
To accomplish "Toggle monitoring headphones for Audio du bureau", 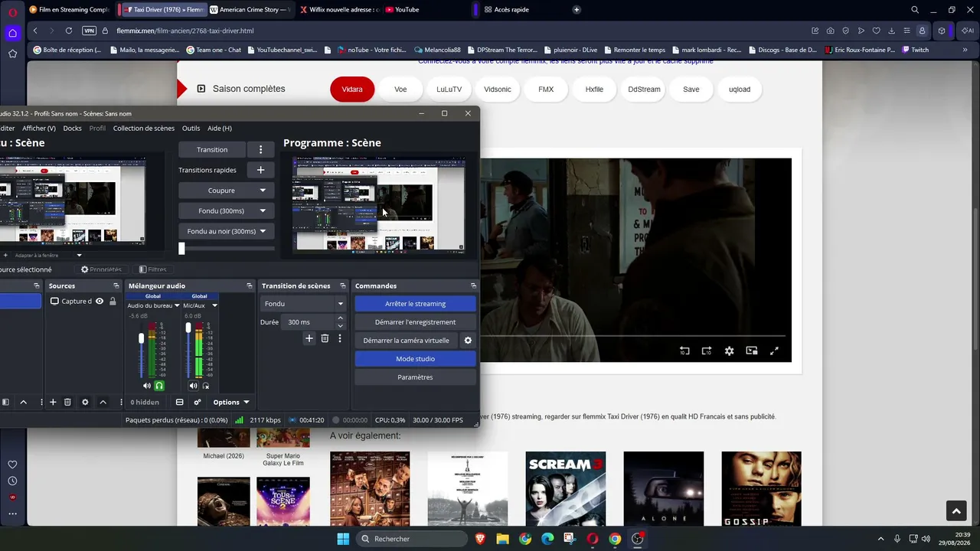I will (159, 386).
